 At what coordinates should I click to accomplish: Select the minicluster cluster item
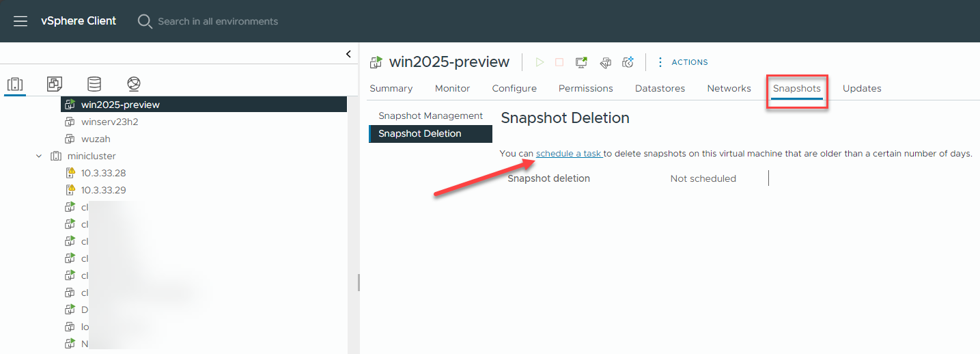pyautogui.click(x=92, y=156)
